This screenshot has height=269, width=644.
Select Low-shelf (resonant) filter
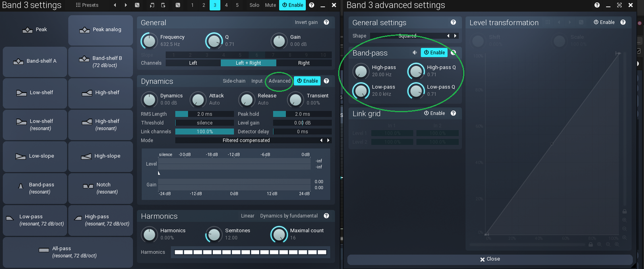point(35,125)
